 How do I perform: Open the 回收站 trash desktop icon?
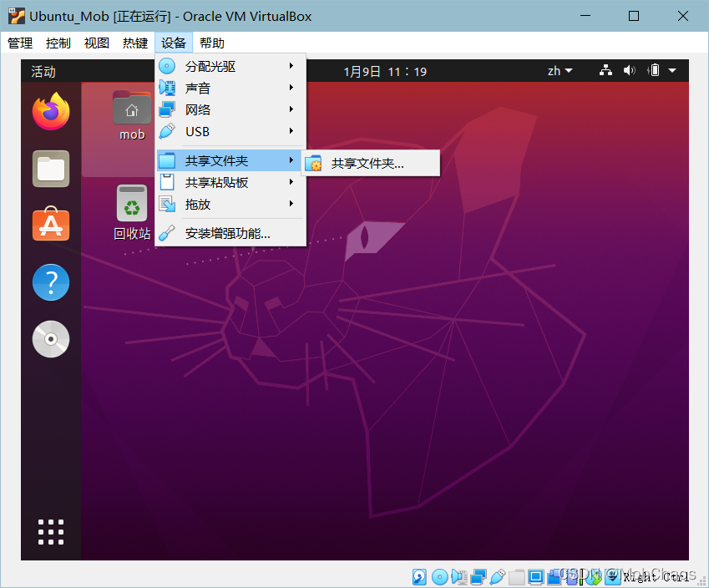[x=132, y=213]
